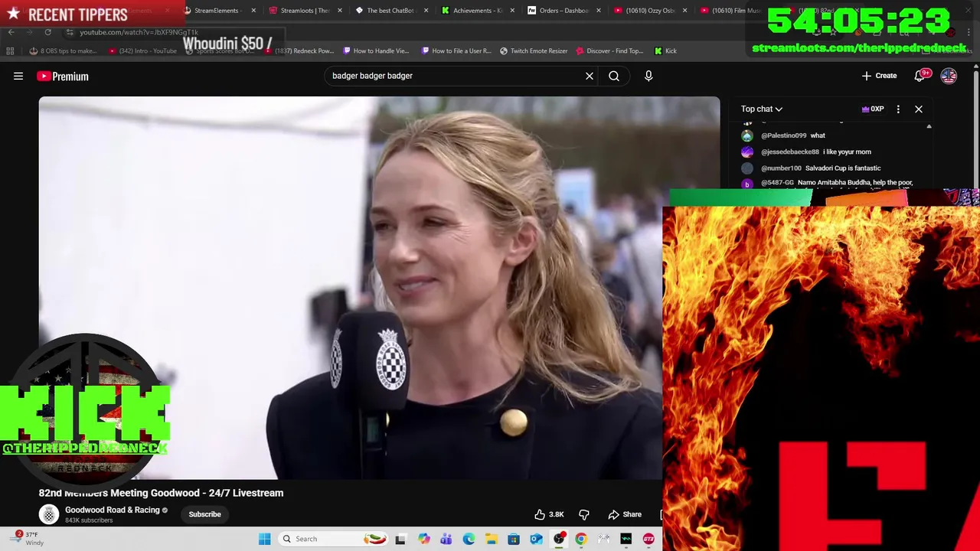The width and height of the screenshot is (980, 551).
Task: Open the account avatar menu
Action: (949, 76)
